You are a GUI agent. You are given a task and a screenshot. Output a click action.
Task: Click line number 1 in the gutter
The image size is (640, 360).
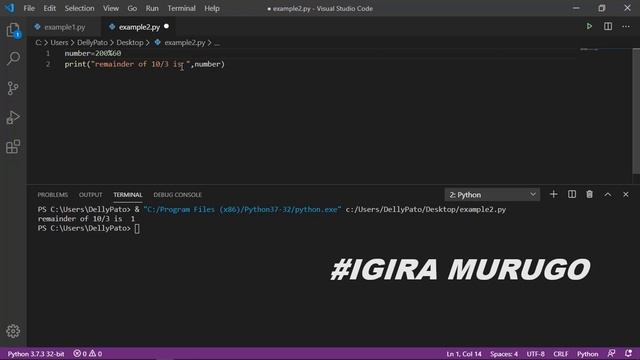pyautogui.click(x=48, y=53)
